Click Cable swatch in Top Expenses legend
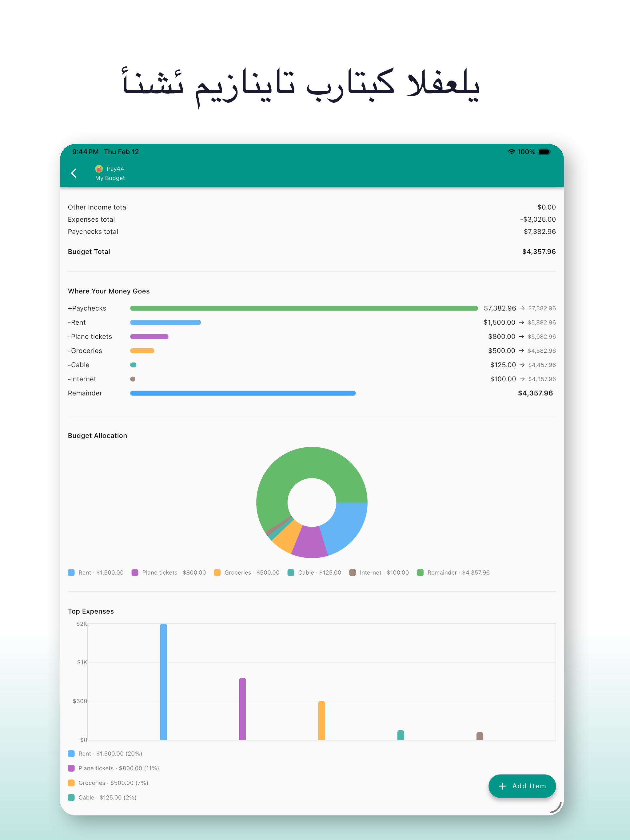The width and height of the screenshot is (630, 840). point(71,798)
